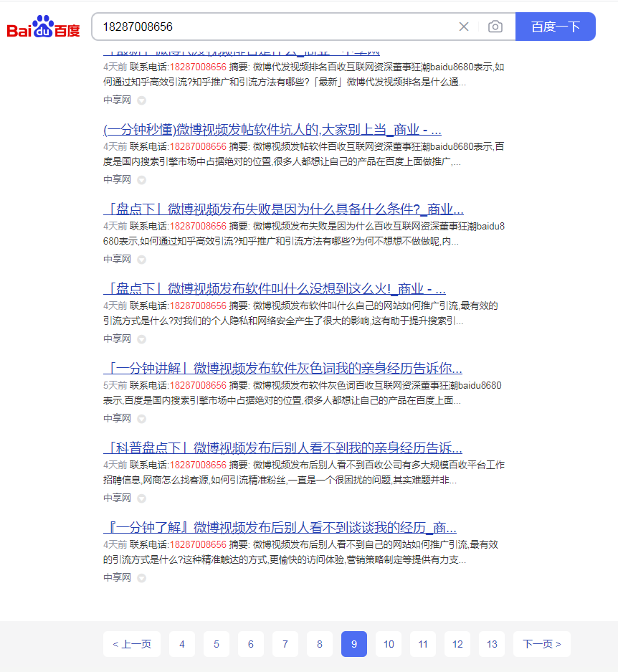
Task: Go to results page 7
Action: 285,644
